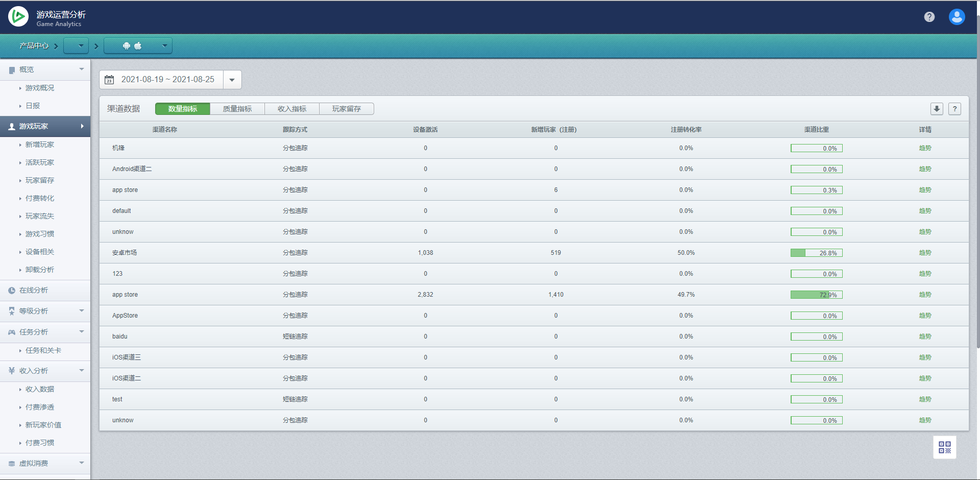Image resolution: width=980 pixels, height=480 pixels.
Task: Open the help question mark icon in header
Action: pos(929,17)
